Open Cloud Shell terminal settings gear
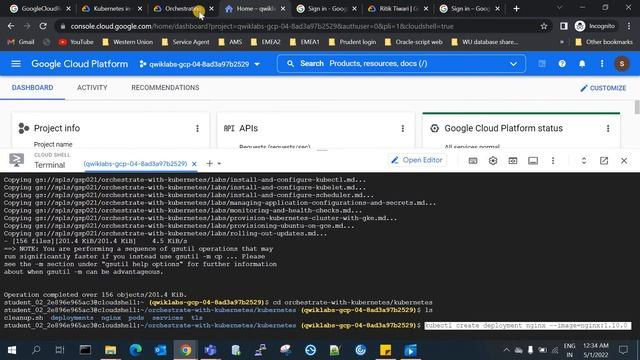640x360 pixels. 493,161
